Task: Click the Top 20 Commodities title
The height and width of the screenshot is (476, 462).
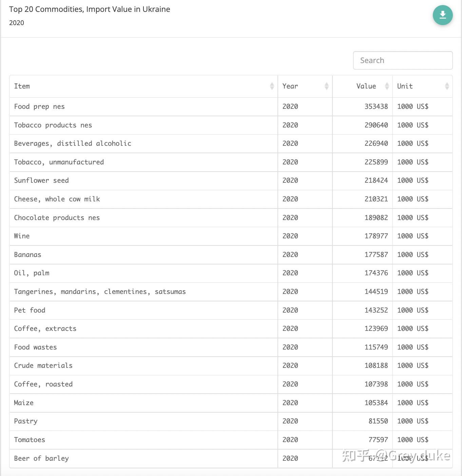Action: [90, 9]
